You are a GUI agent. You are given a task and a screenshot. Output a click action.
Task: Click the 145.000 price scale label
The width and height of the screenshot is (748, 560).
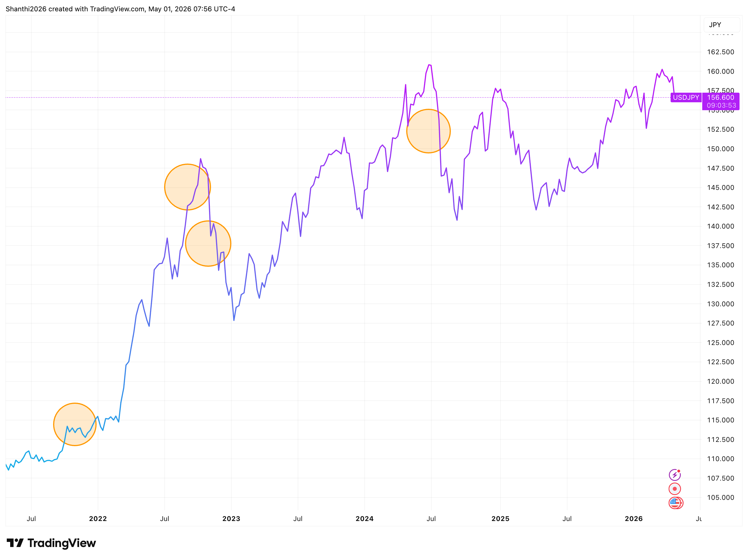[x=721, y=187]
